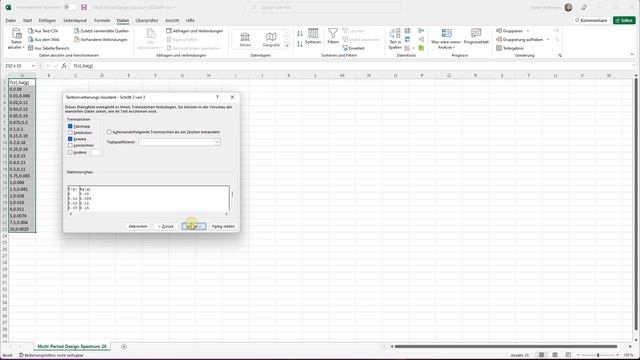Open the Sortieren dialog
Image resolution: width=640 pixels, height=360 pixels.
pyautogui.click(x=313, y=36)
